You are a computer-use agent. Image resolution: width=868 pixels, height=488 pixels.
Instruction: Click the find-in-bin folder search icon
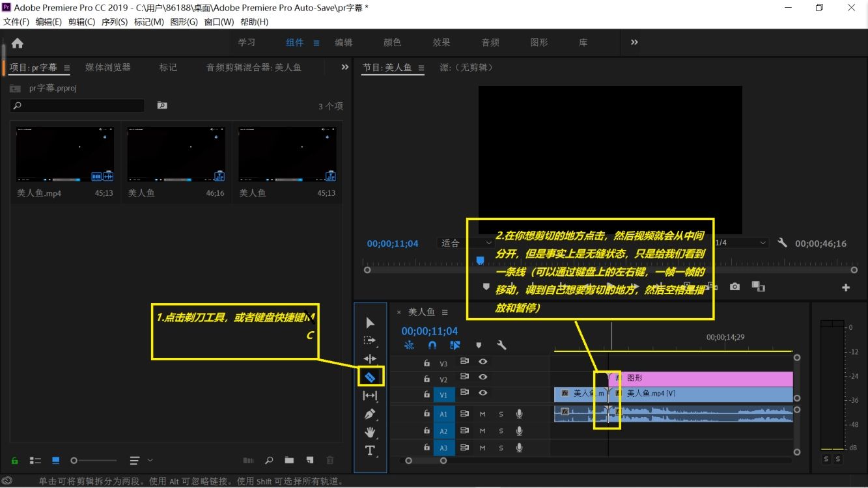(162, 105)
